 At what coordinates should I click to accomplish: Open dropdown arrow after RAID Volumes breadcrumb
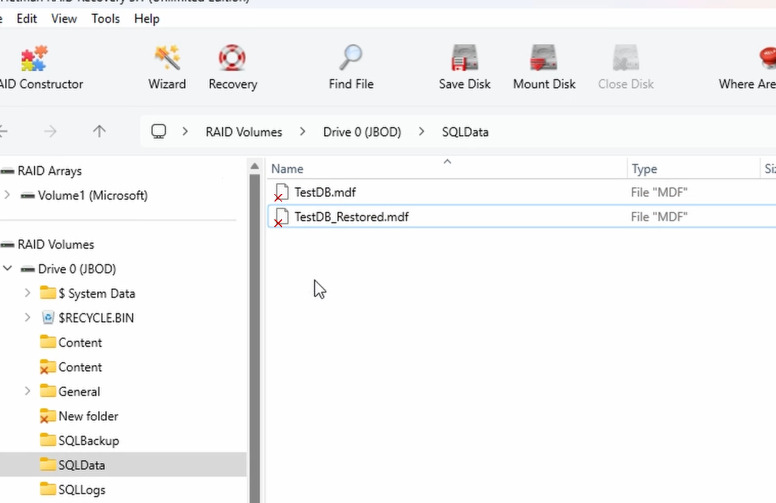(x=302, y=132)
